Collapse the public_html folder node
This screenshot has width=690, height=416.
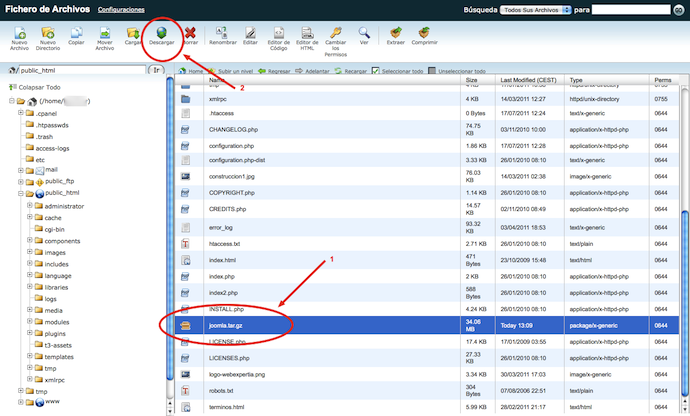click(20, 193)
